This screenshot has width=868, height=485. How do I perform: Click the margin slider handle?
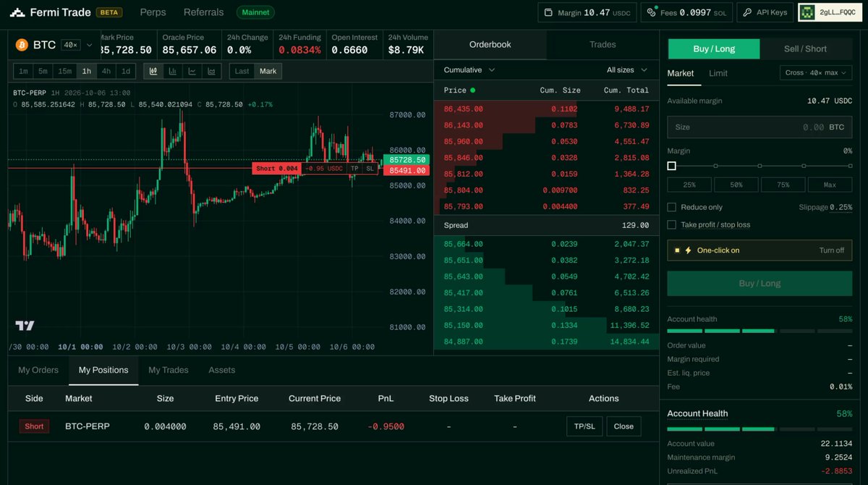(672, 166)
